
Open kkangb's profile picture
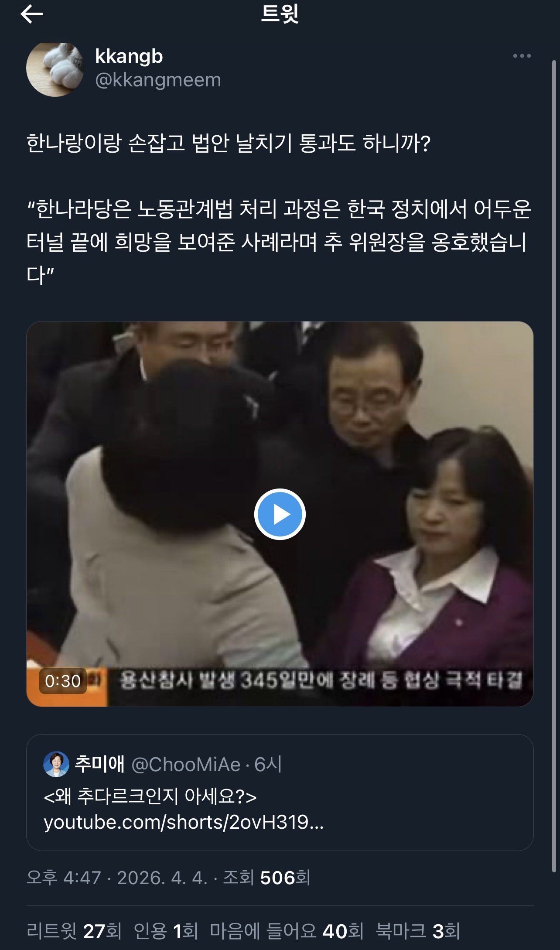[x=55, y=68]
